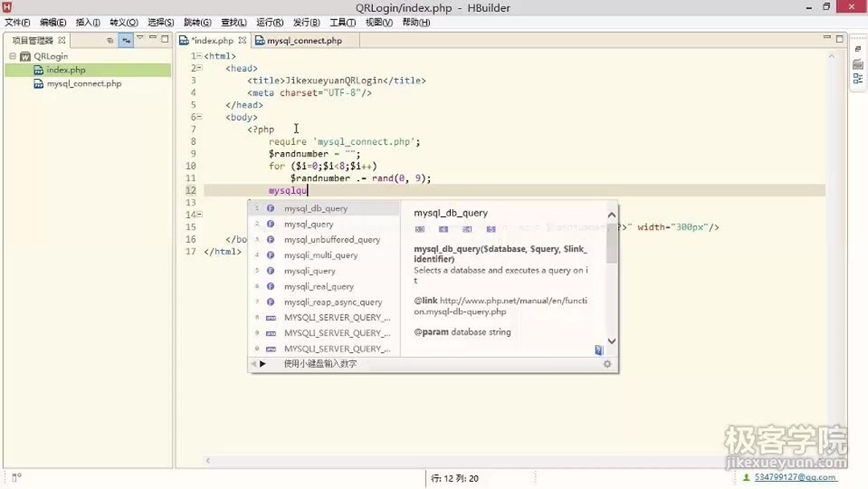Click the filter icon in the project manager toolbar
868x489 pixels.
point(111,39)
